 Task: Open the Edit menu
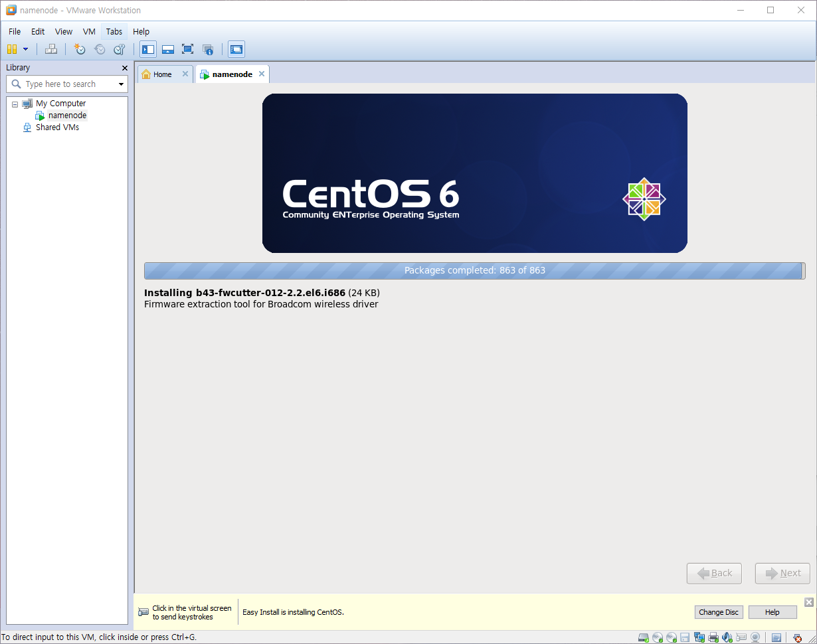click(38, 31)
